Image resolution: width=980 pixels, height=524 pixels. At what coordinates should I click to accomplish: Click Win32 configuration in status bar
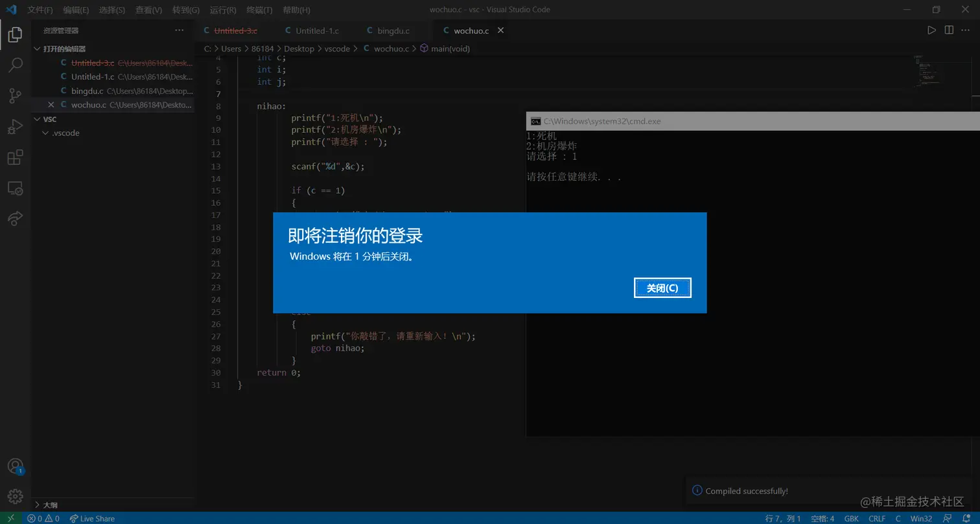click(921, 518)
